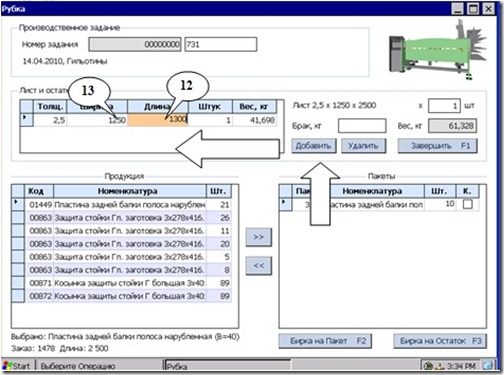Viewport: 504px width, 375px height.
Task: Click the task number field containing 731
Action: coord(221,44)
